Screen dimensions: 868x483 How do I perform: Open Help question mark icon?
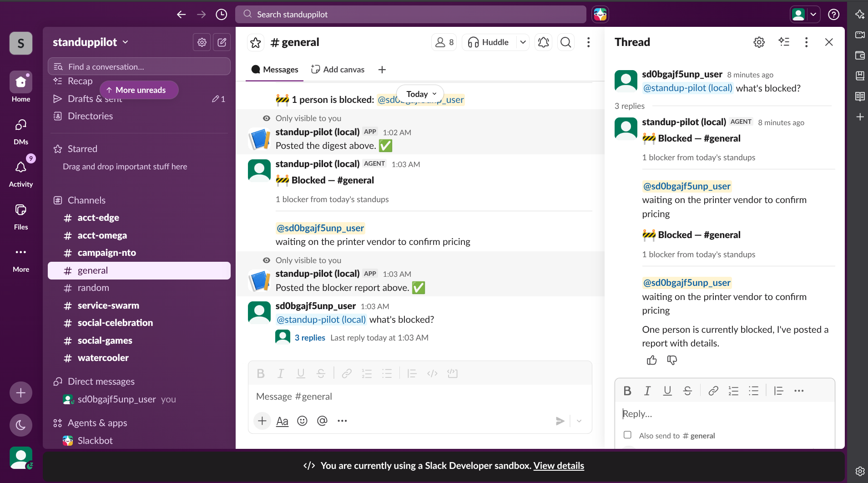(x=833, y=15)
